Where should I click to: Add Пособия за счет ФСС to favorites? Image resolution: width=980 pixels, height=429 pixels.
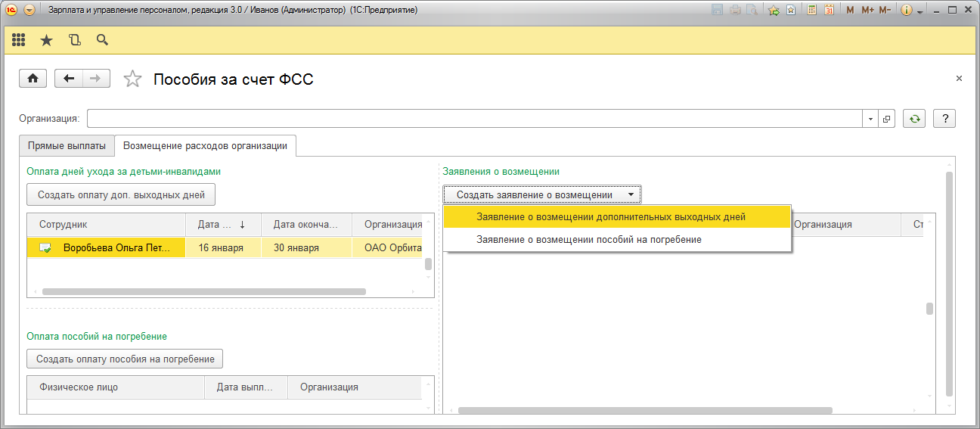pyautogui.click(x=132, y=79)
